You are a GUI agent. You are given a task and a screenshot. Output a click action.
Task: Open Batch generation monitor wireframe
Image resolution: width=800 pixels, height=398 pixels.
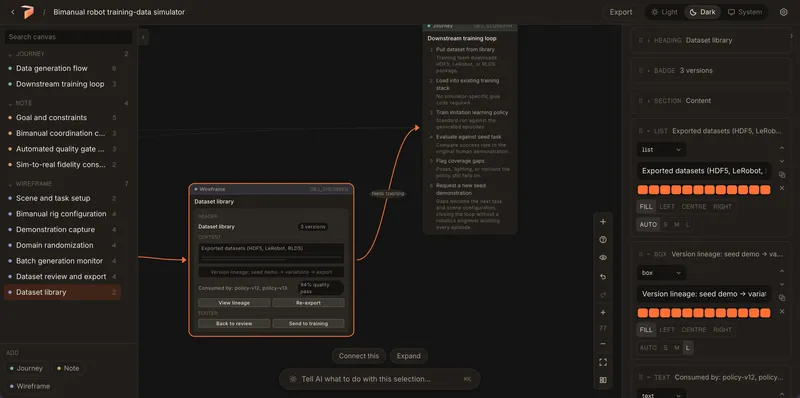63,261
